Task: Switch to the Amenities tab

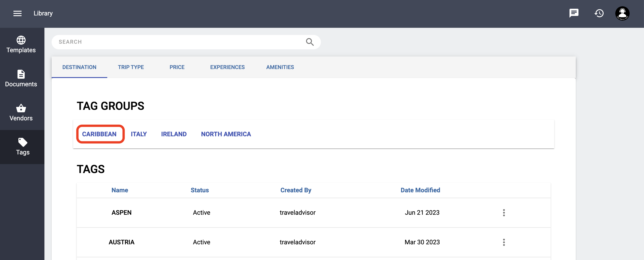Action: pyautogui.click(x=280, y=67)
